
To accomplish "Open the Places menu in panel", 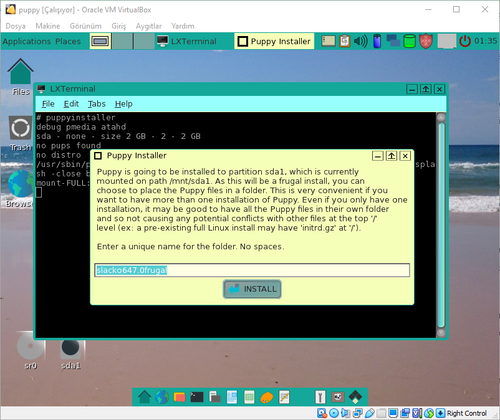I will point(68,41).
